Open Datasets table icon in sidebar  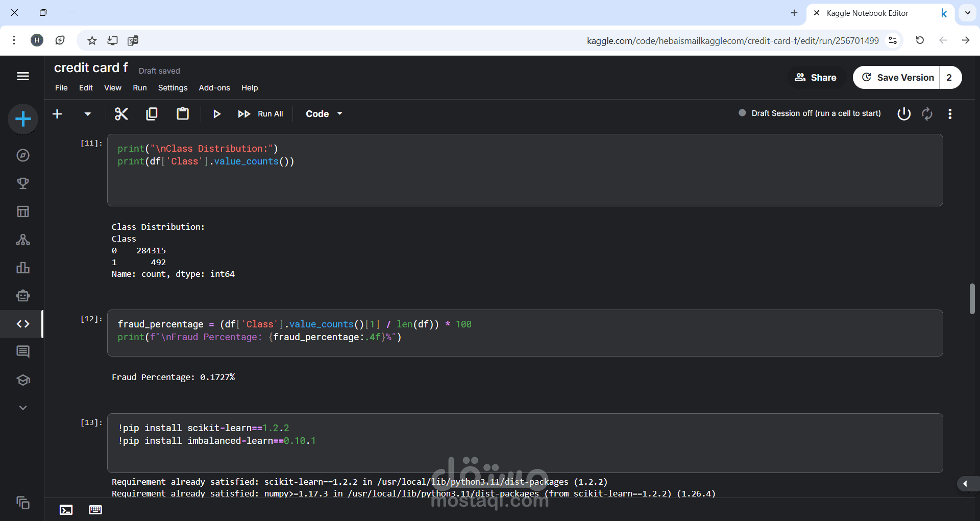[23, 211]
